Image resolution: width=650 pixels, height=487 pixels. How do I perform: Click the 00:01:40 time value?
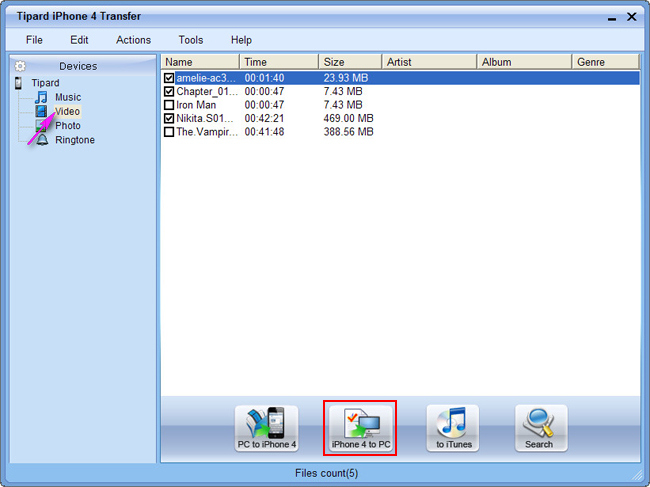click(264, 78)
